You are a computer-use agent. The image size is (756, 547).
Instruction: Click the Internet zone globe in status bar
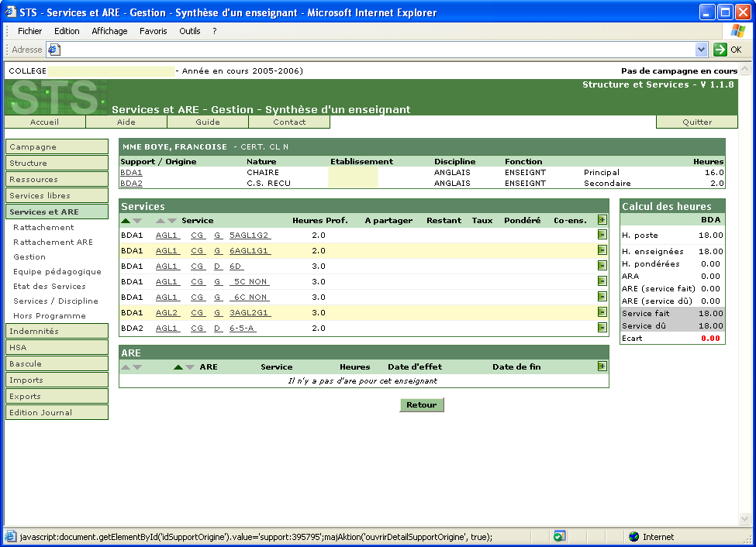click(x=634, y=536)
